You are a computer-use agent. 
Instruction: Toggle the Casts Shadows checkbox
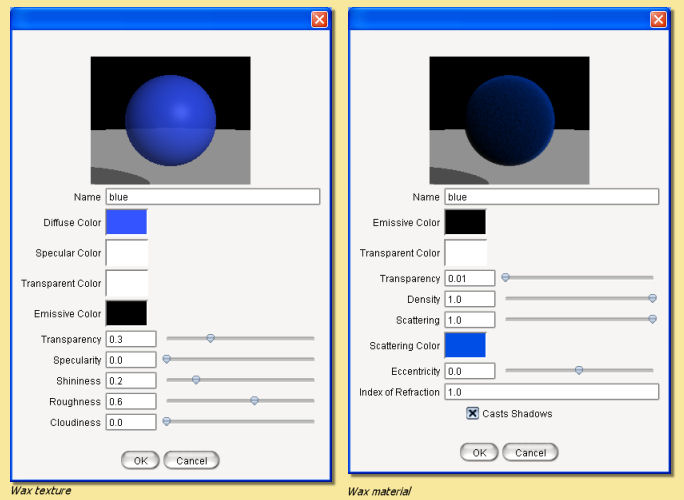[x=473, y=413]
